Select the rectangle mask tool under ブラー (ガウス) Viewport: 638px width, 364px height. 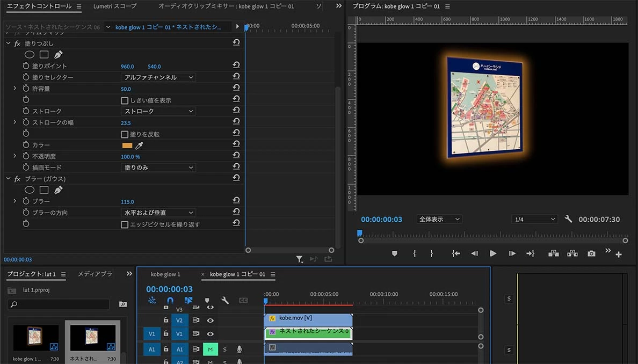(44, 190)
